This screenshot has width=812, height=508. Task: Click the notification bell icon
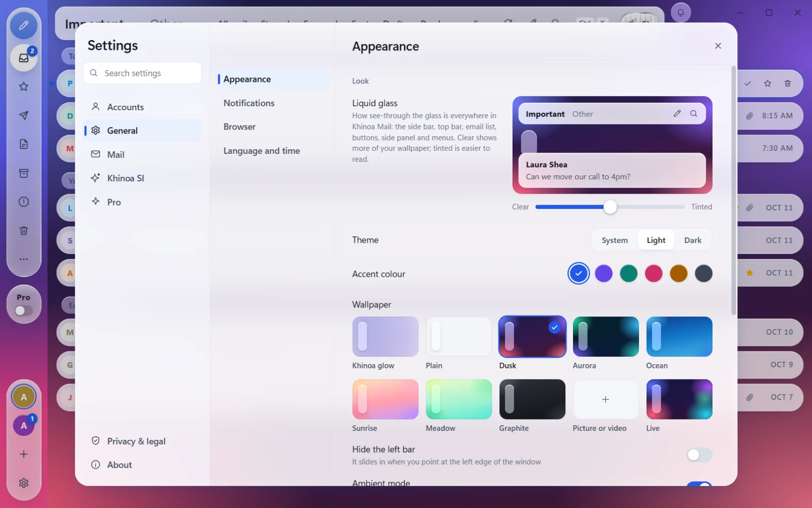pos(681,13)
